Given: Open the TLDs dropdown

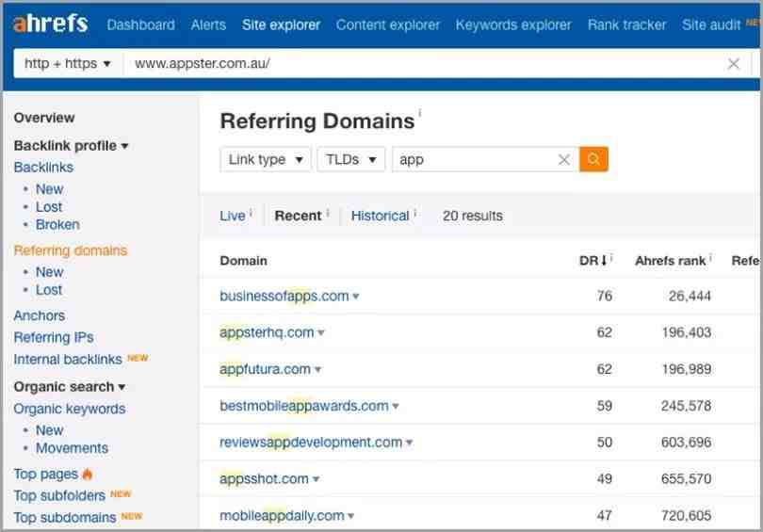Looking at the screenshot, I should (x=350, y=159).
